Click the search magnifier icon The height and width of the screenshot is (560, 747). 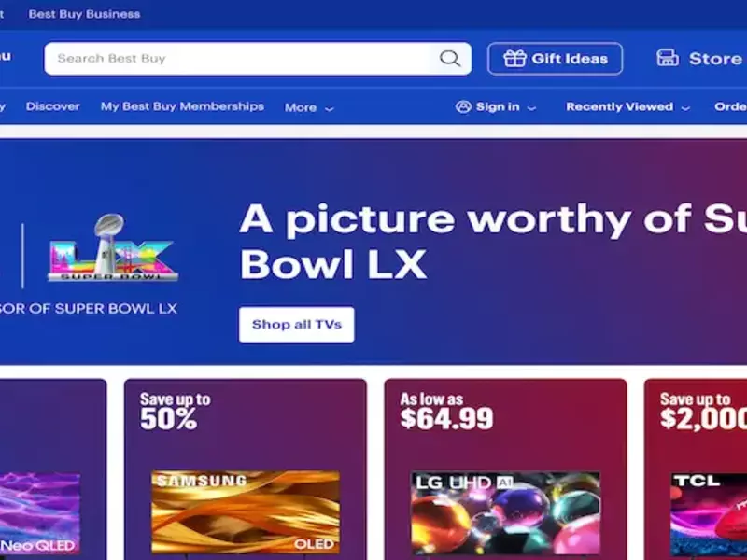(x=450, y=59)
